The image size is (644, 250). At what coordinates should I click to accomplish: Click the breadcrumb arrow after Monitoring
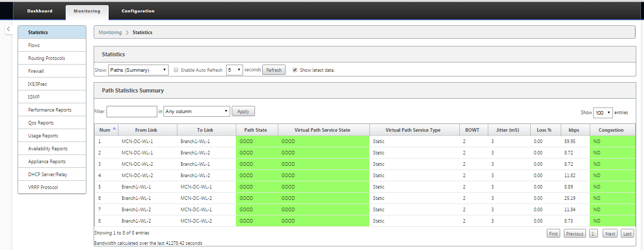[127, 33]
